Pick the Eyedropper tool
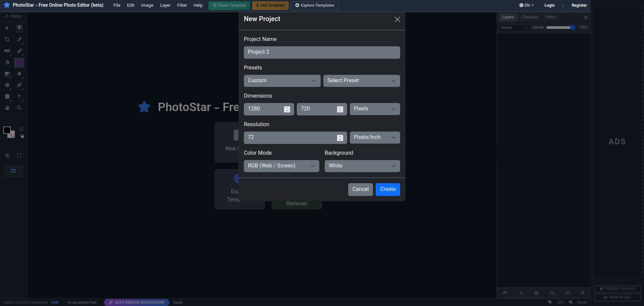 coord(19,40)
